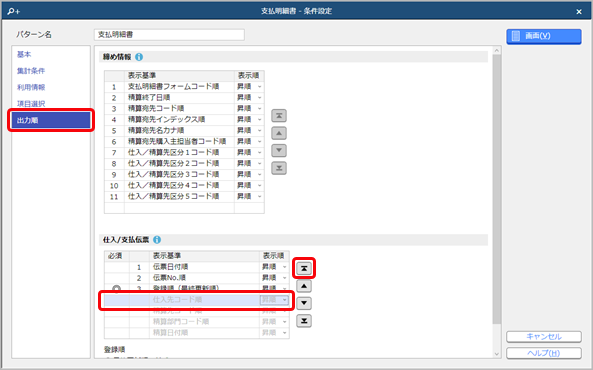Screen dimensions: 593x370
Task: Select row 支払明細書フォームコード順
Action: coord(184,87)
